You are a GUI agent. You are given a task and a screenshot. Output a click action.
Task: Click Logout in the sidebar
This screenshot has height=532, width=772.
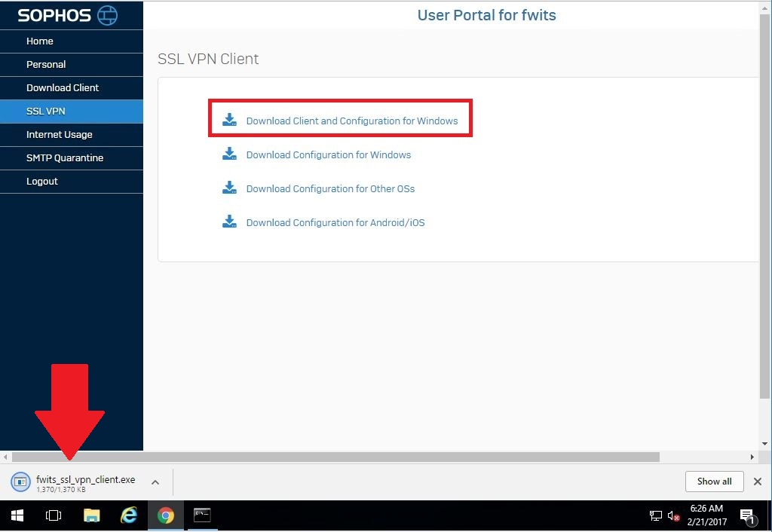(x=72, y=182)
